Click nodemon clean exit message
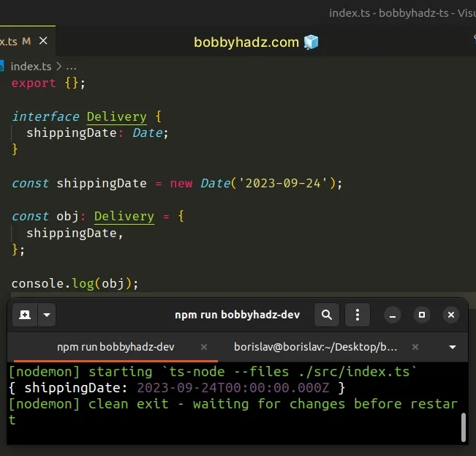Image resolution: width=476 pixels, height=456 pixels. [x=233, y=411]
